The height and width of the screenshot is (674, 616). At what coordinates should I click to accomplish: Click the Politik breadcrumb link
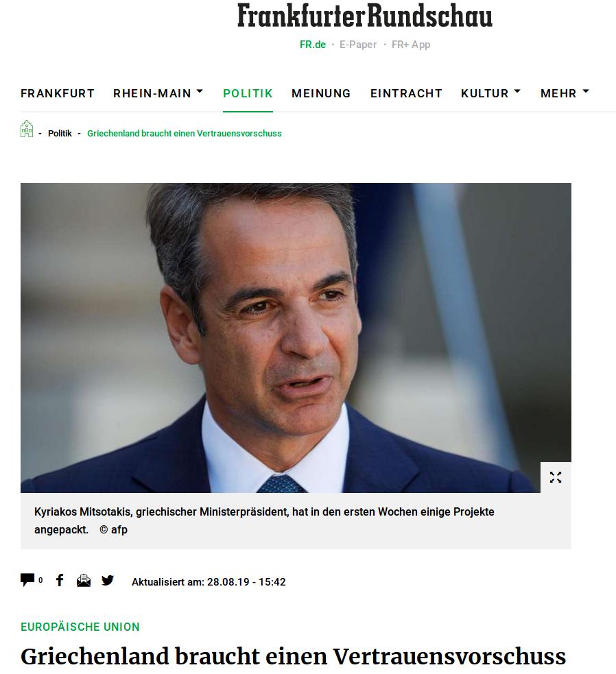pyautogui.click(x=60, y=133)
